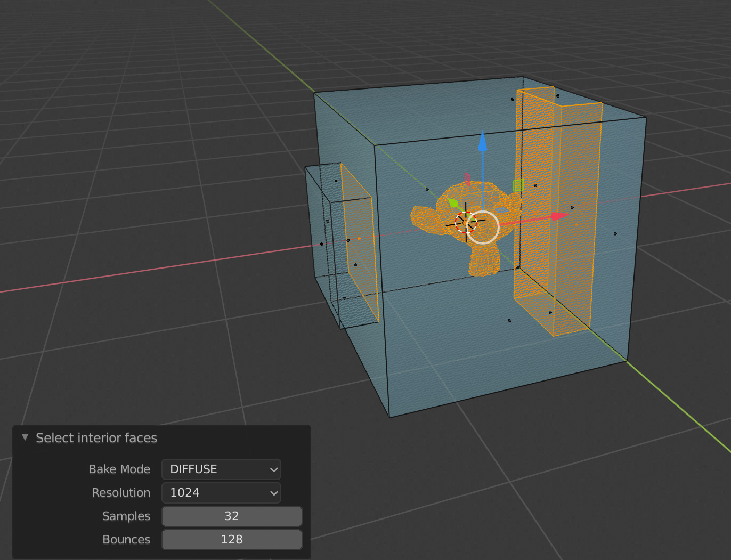Click the "Bounces" label
Image resolution: width=731 pixels, height=560 pixels.
click(126, 540)
